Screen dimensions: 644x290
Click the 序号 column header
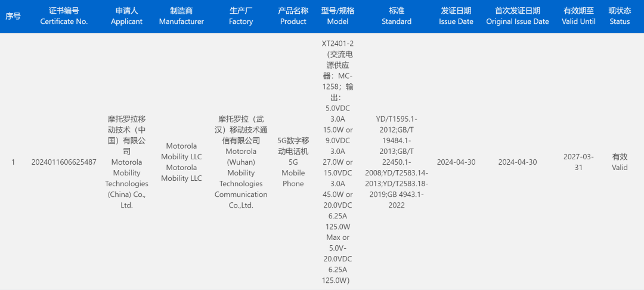pyautogui.click(x=13, y=17)
